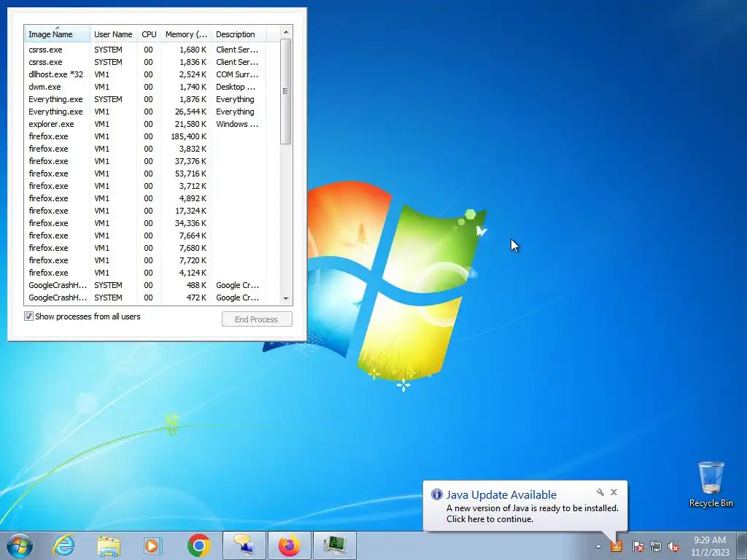Open the clock showing 9:29 AM
This screenshot has height=560, width=747.
click(709, 545)
